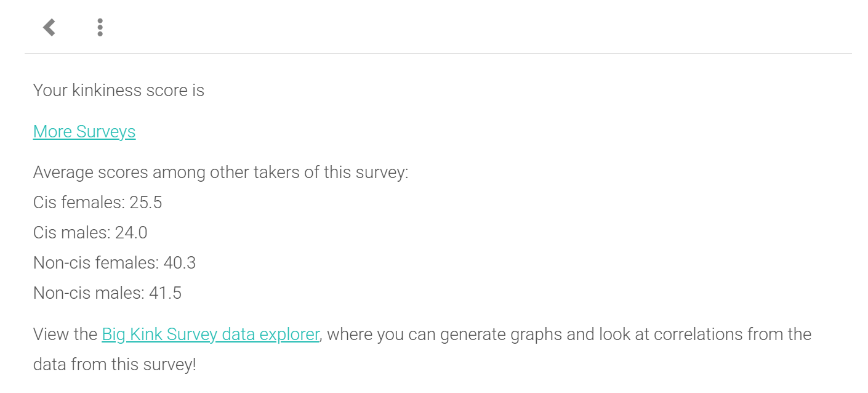The image size is (868, 393).
Task: Click the 25.5 average score value
Action: click(146, 203)
